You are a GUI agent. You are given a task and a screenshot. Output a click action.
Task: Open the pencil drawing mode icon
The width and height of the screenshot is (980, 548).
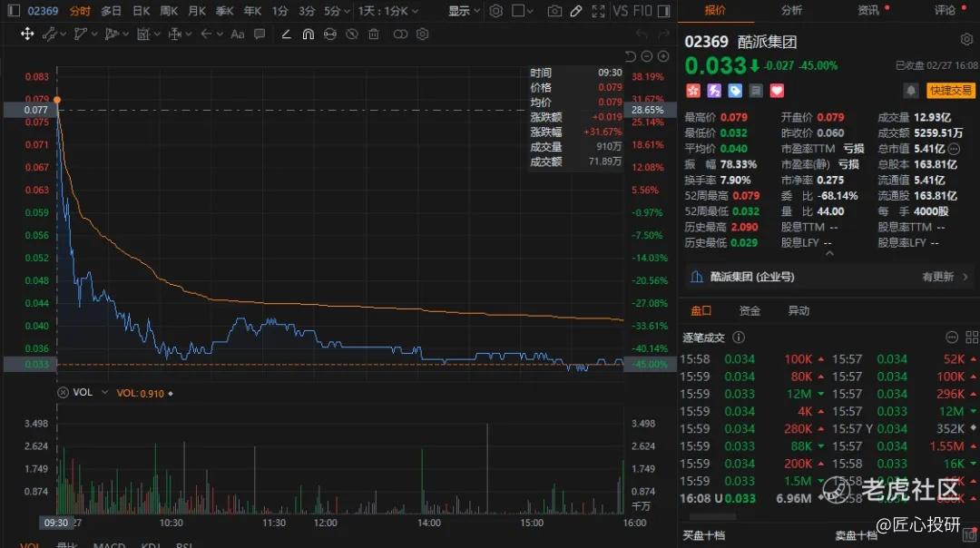[x=576, y=11]
